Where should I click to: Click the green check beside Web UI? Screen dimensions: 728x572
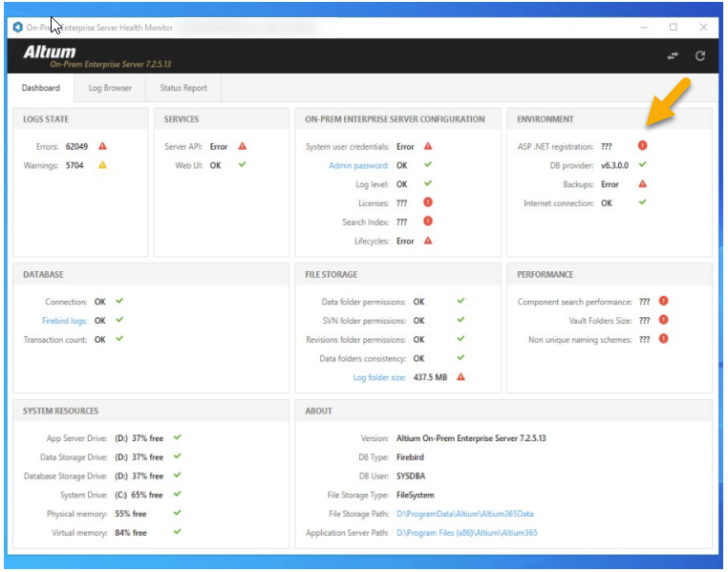243,164
